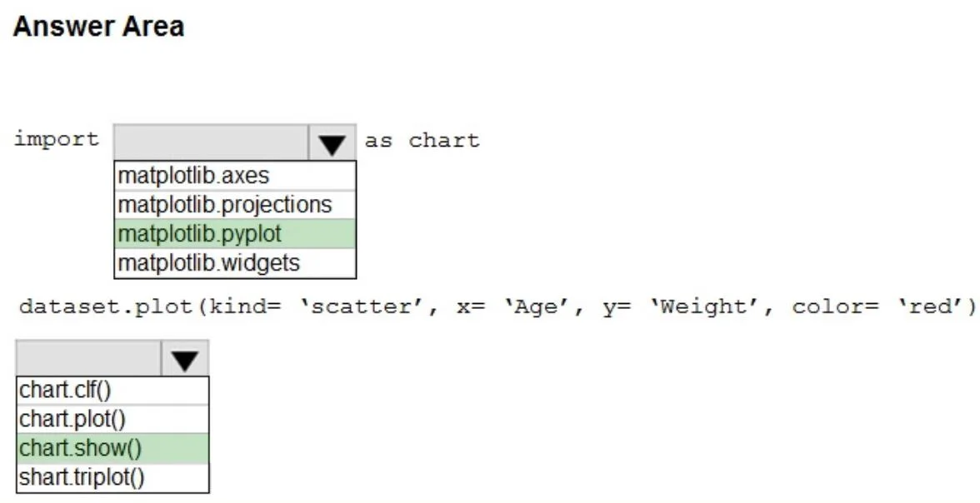
Task: Select chart.clf() option
Action: tap(112, 390)
